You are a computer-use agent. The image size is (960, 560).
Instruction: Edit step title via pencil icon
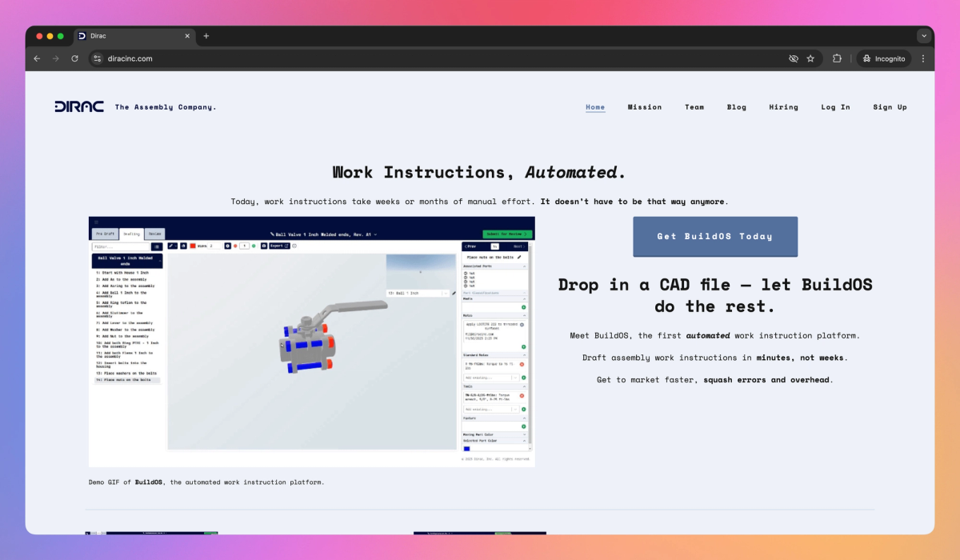point(519,257)
